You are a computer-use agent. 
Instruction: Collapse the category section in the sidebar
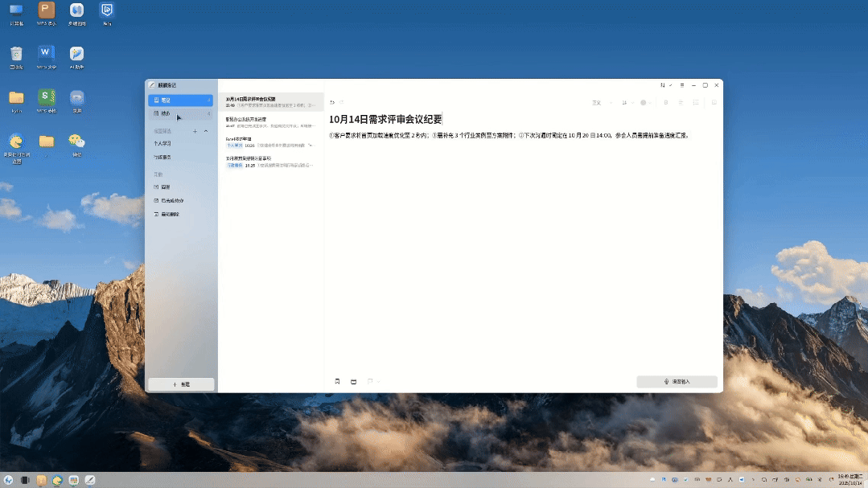206,130
